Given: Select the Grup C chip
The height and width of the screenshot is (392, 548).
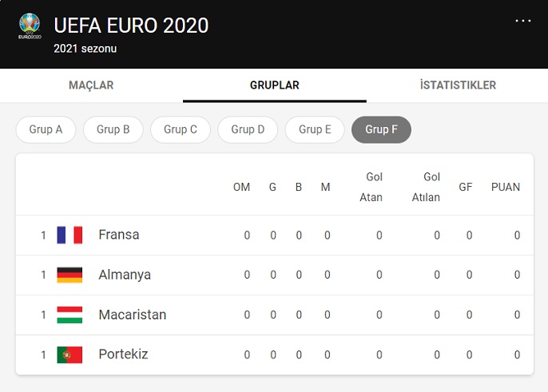Looking at the screenshot, I should point(181,129).
